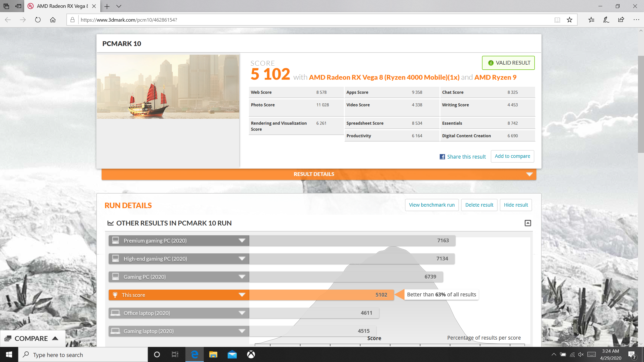Click the page vertical scrollbar
This screenshot has width=644, height=362.
click(641, 104)
